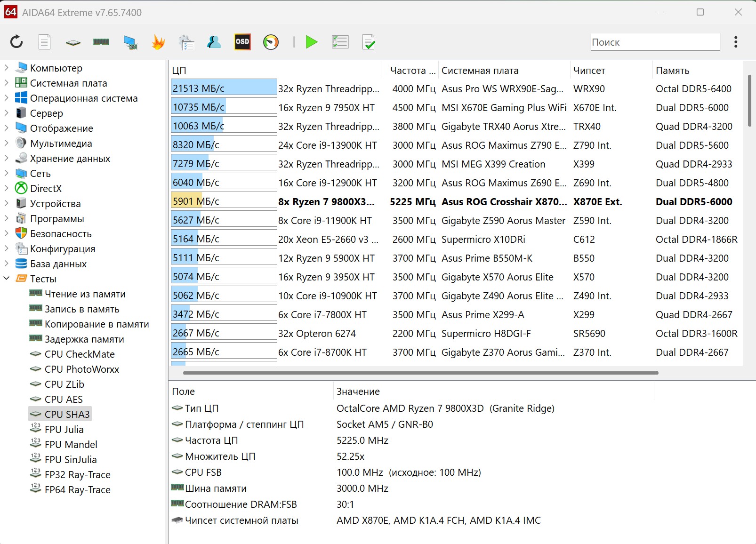Expand the Системная плата tree node

pyautogui.click(x=7, y=83)
